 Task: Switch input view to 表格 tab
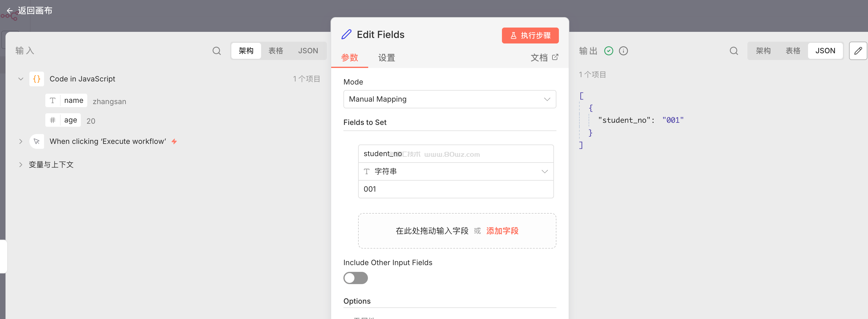275,51
